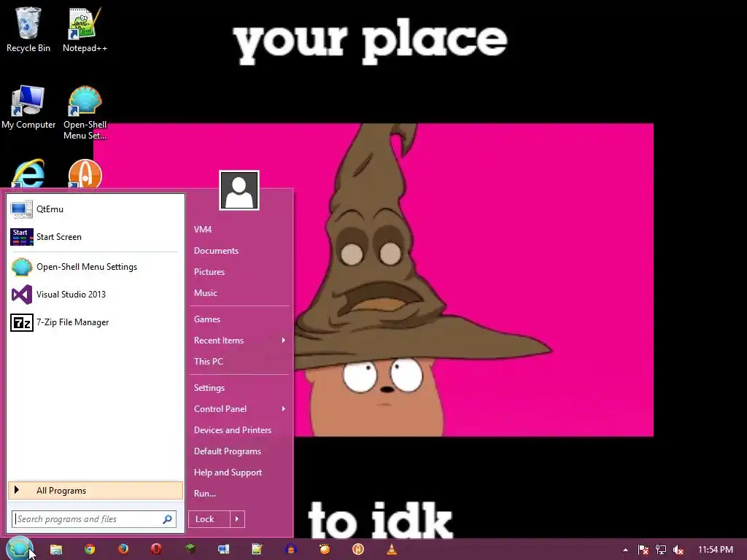Launch VLC media player from taskbar

[392, 550]
